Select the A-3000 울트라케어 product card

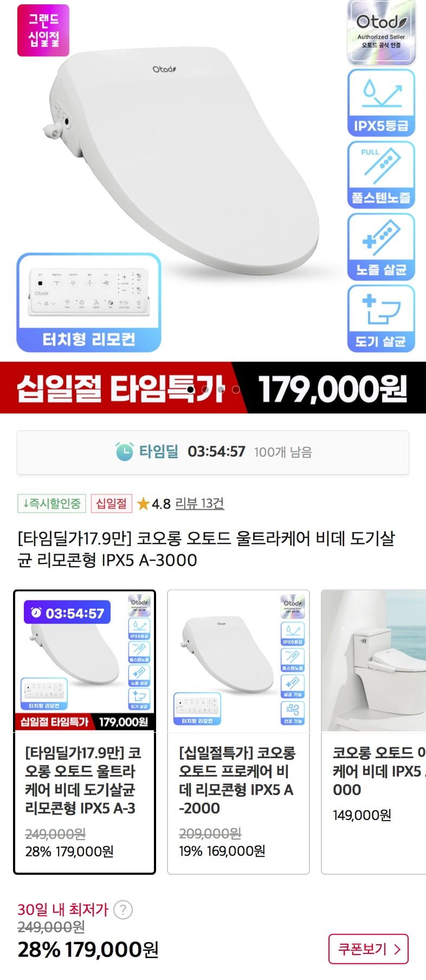point(85,732)
